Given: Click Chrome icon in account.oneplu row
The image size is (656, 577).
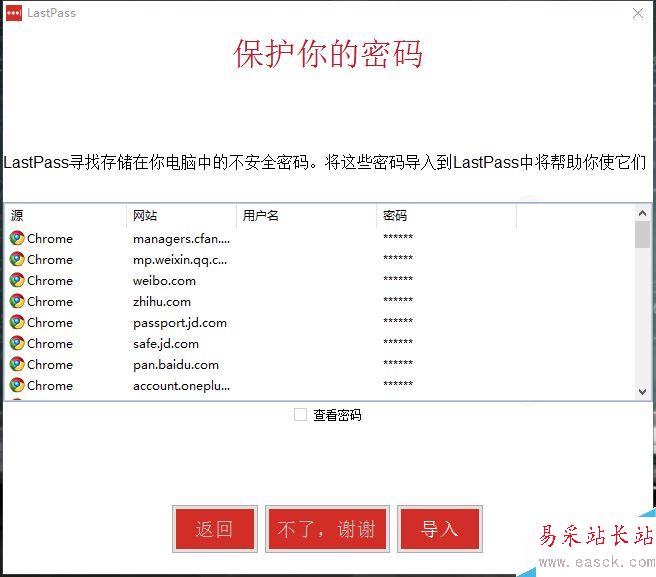Looking at the screenshot, I should (17, 385).
